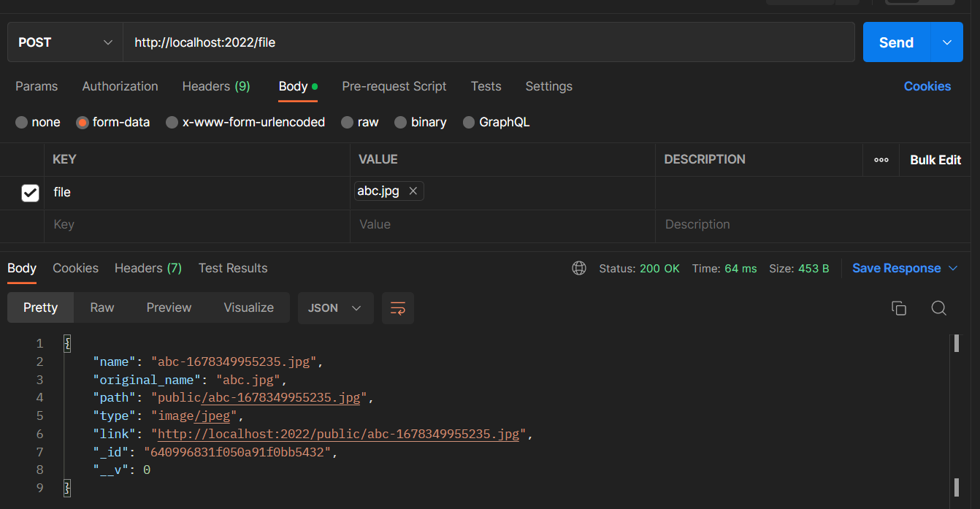Screen dimensions: 980x509
Task: Click line number 8 in response
Action: point(39,470)
